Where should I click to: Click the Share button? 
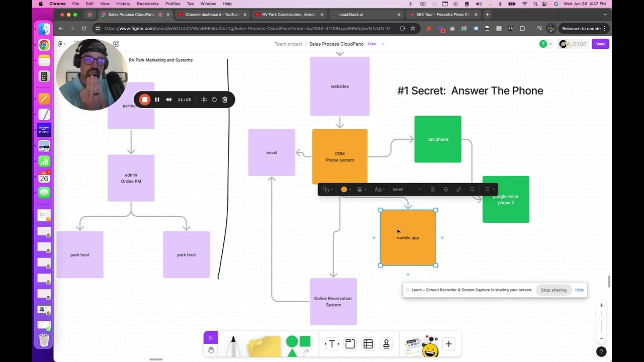tap(600, 44)
